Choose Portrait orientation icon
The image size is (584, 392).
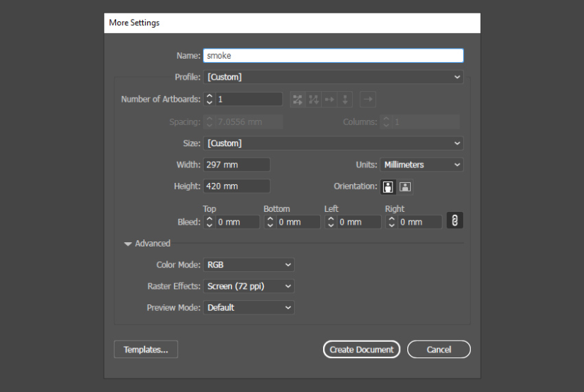387,186
